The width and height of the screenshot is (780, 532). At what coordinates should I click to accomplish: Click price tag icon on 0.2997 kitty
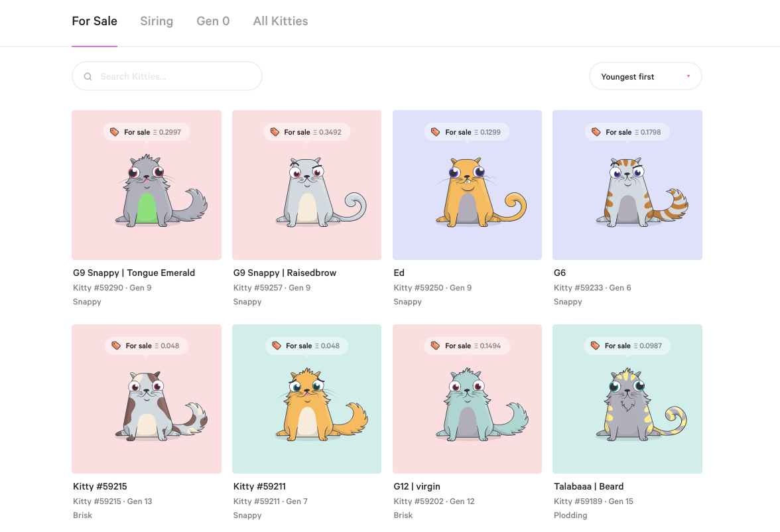pyautogui.click(x=114, y=132)
